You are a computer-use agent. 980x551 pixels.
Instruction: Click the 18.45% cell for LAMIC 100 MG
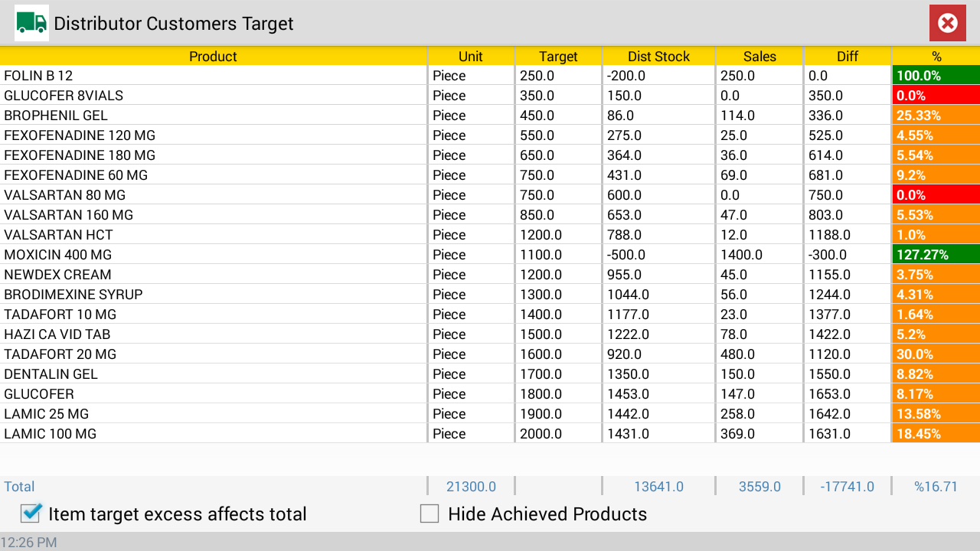tap(936, 433)
